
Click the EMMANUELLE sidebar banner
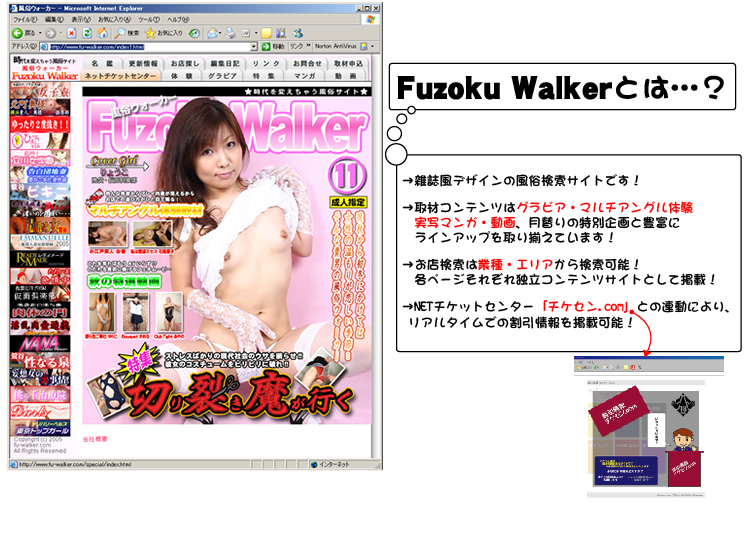click(40, 242)
